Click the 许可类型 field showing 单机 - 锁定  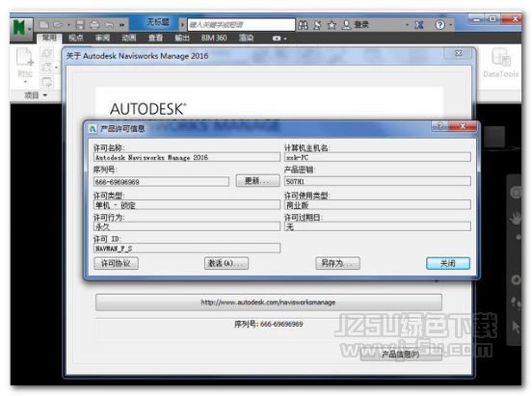pos(187,204)
